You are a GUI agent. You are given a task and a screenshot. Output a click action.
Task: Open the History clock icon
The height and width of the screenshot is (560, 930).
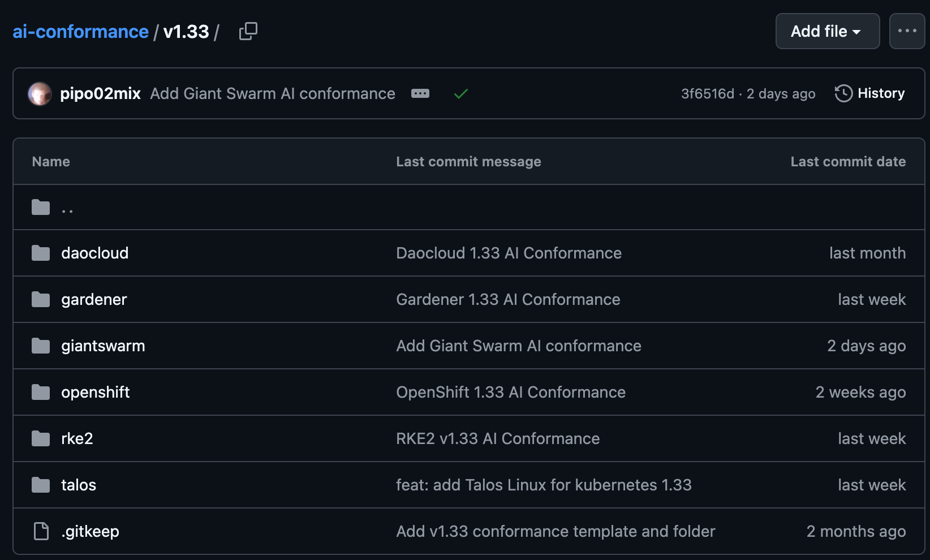pos(843,93)
